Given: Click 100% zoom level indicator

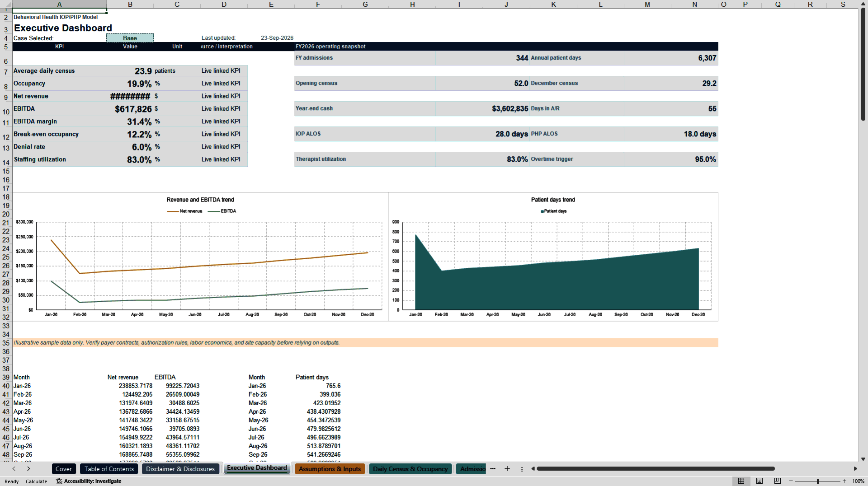Looking at the screenshot, I should pyautogui.click(x=858, y=481).
